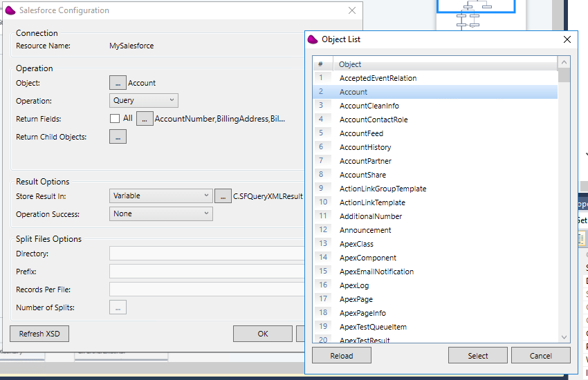Screen dimensions: 588x380
Task: Select the ApexPage object
Action: pos(435,299)
